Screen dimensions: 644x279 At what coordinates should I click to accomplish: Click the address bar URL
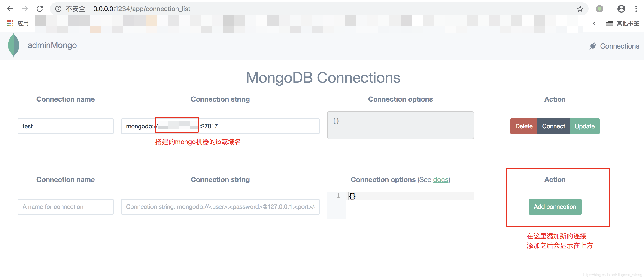[x=142, y=9]
